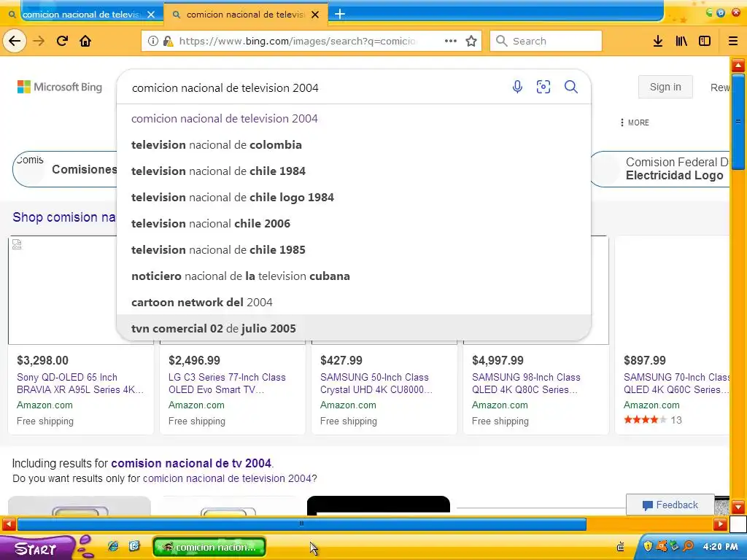This screenshot has width=747, height=560.
Task: Open the browser home page
Action: click(85, 41)
